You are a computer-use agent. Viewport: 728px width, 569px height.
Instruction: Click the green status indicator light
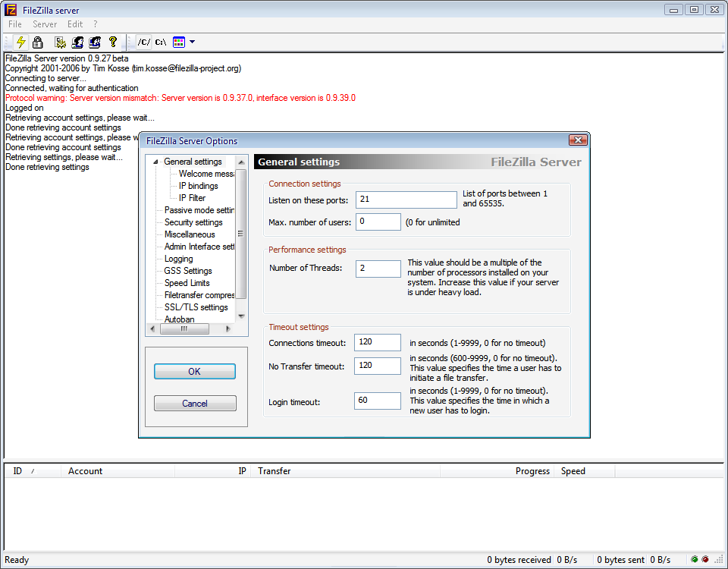[x=695, y=559]
